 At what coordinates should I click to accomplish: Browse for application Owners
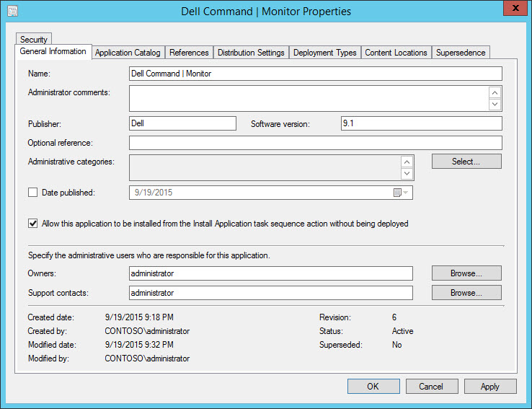click(466, 273)
